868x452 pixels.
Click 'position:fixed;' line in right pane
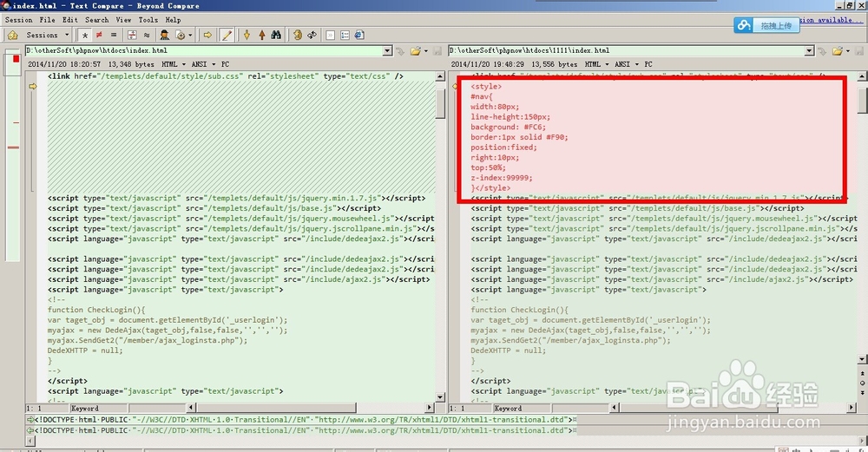pyautogui.click(x=503, y=147)
